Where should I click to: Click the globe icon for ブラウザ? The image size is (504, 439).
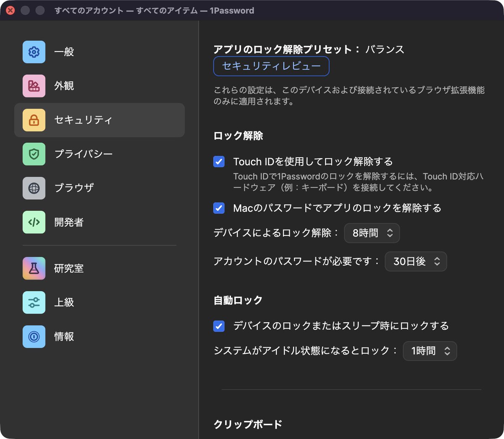(x=34, y=188)
